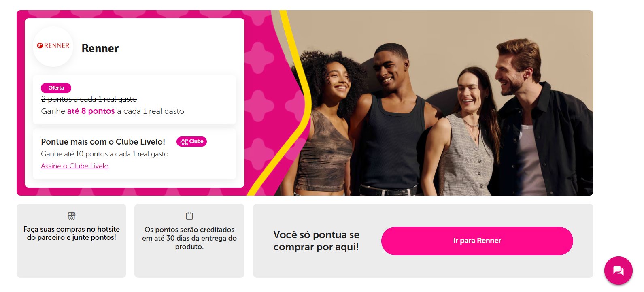
Task: Click Pontue mais com o Clube Livelo heading
Action: [103, 142]
